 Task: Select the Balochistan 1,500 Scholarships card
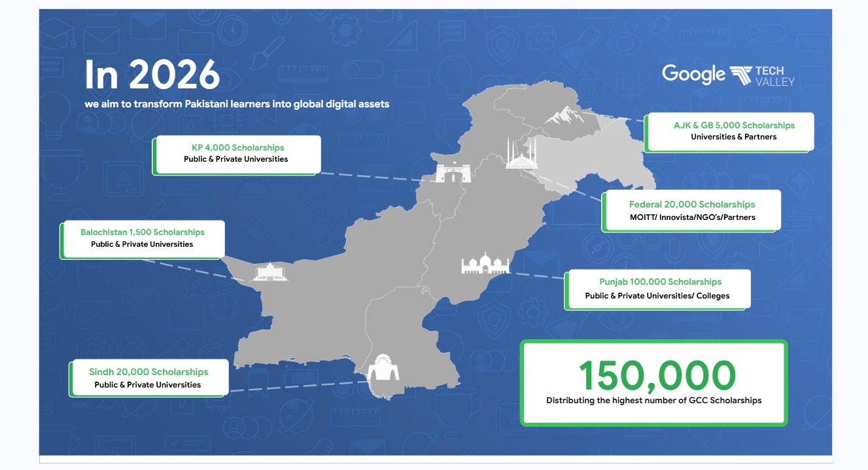point(143,239)
